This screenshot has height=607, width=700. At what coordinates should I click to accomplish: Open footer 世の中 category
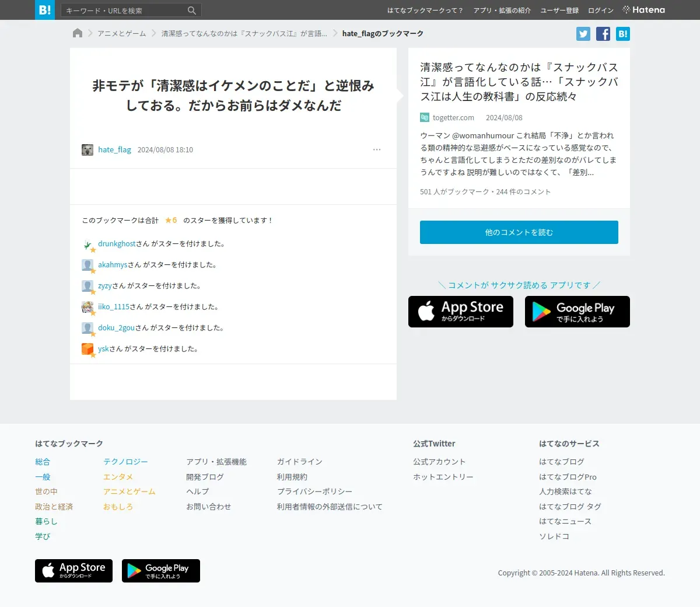[46, 491]
